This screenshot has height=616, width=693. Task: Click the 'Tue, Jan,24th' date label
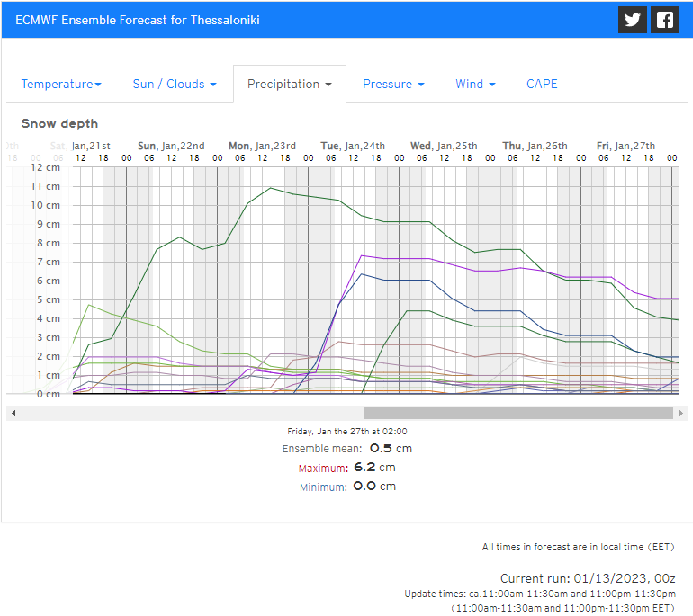pyautogui.click(x=353, y=147)
